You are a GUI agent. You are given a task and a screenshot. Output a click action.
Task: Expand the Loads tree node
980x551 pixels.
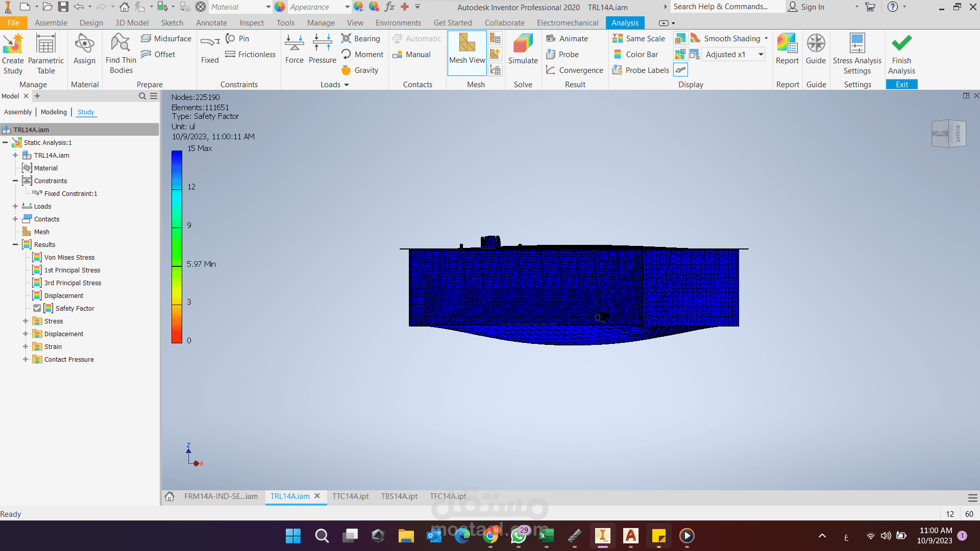[x=15, y=206]
